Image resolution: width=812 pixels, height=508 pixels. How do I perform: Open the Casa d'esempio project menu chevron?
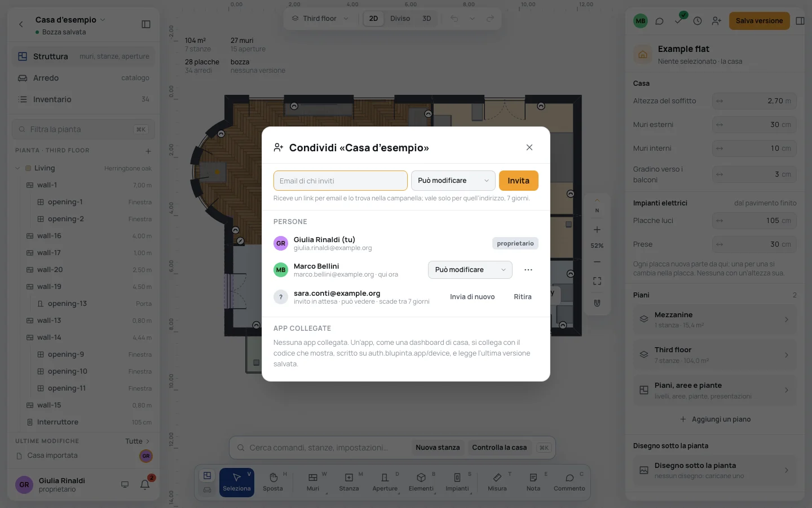coord(103,20)
